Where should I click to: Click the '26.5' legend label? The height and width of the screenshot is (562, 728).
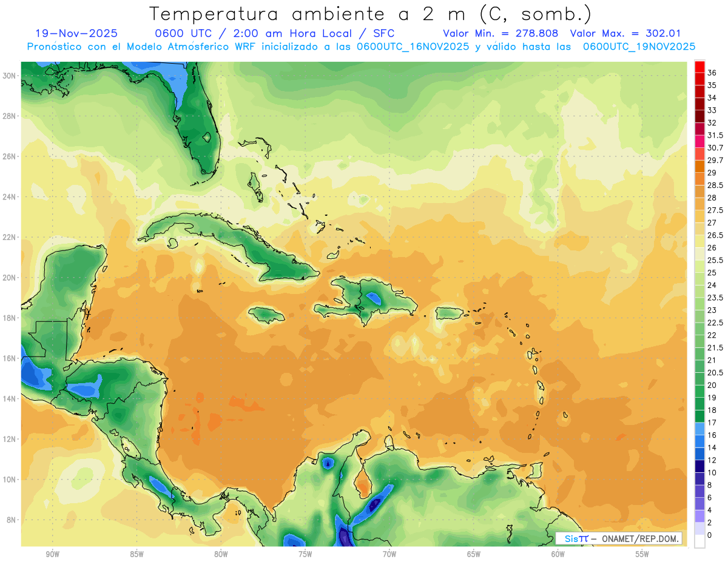715,235
